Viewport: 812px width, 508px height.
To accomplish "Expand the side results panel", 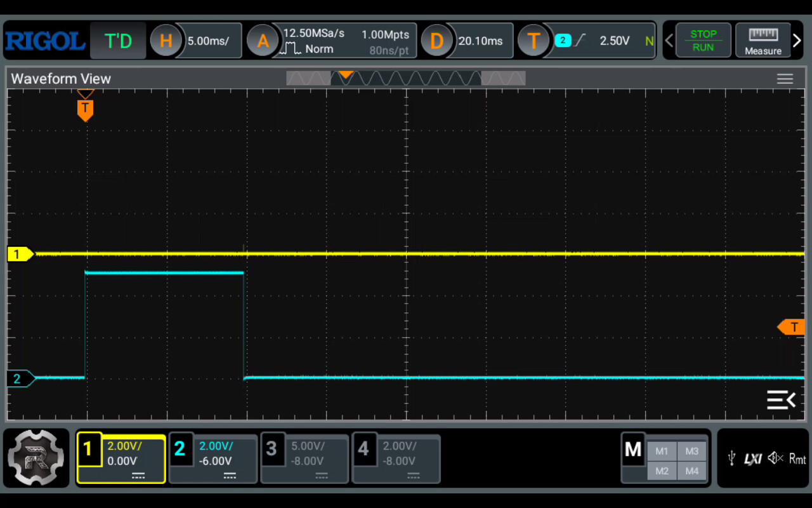I will pyautogui.click(x=781, y=399).
